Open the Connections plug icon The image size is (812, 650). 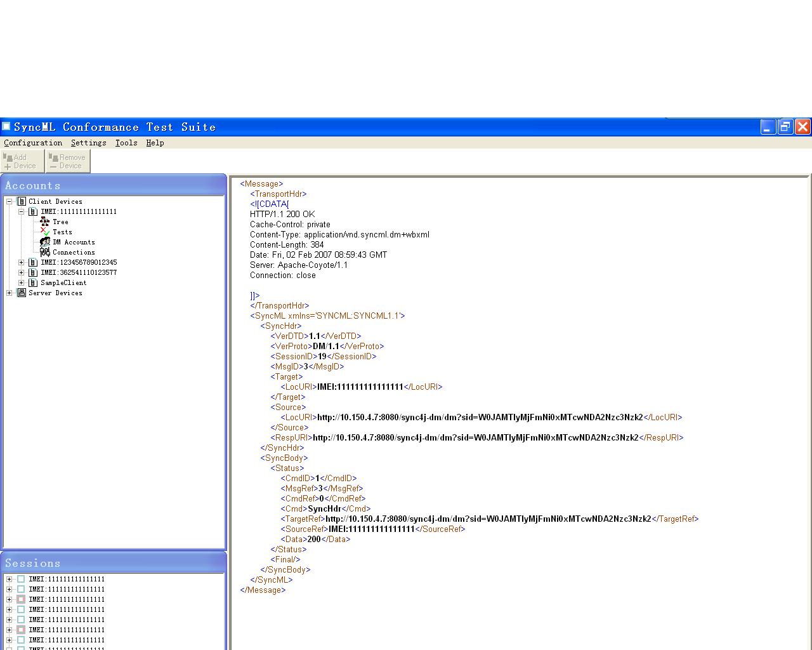tap(45, 252)
